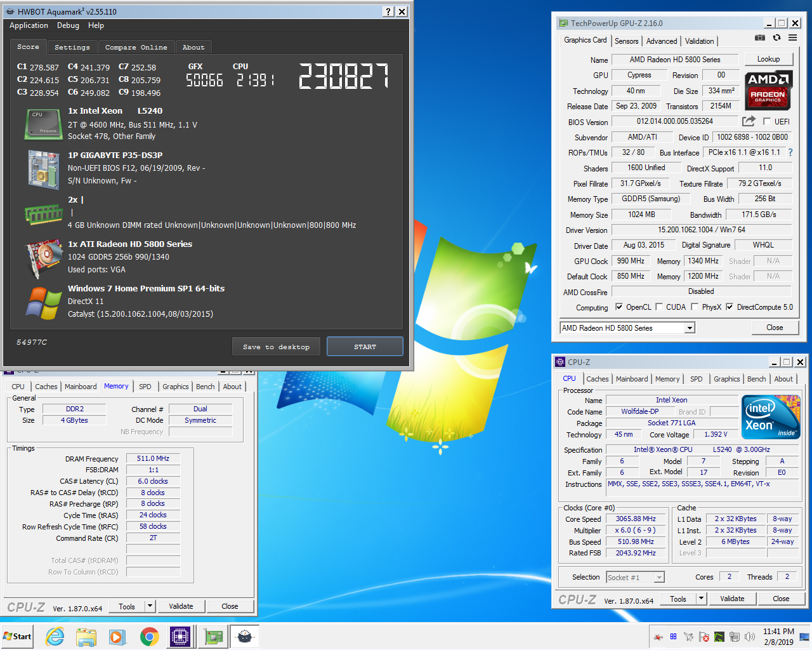Image resolution: width=812 pixels, height=650 pixels.
Task: Click Save to desktop button
Action: pos(276,347)
